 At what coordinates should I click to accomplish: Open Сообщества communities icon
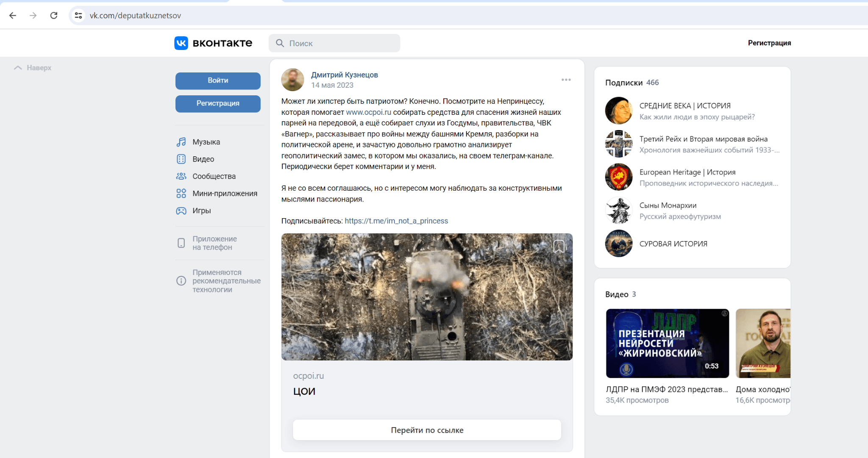(x=181, y=176)
